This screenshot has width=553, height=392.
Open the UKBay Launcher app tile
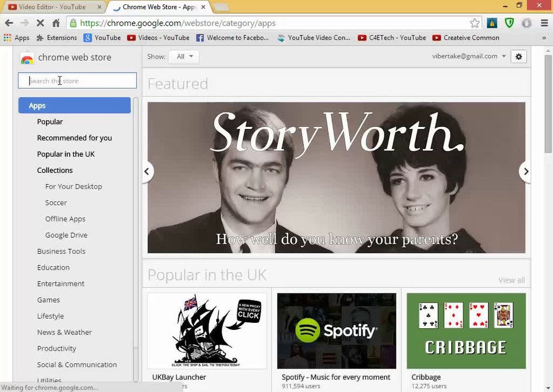207,331
